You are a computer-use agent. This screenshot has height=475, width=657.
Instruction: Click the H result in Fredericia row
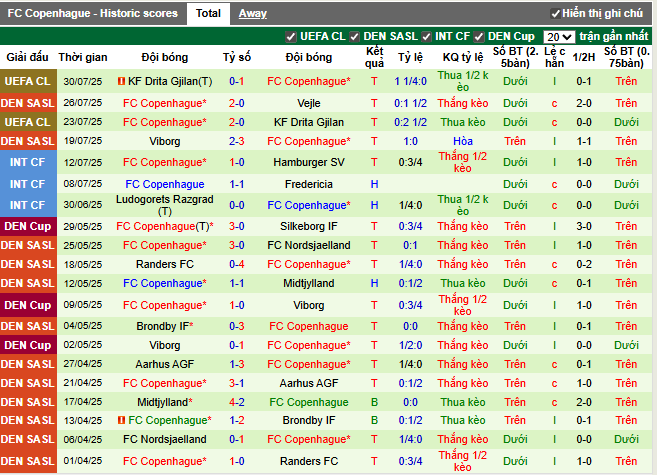pos(375,184)
